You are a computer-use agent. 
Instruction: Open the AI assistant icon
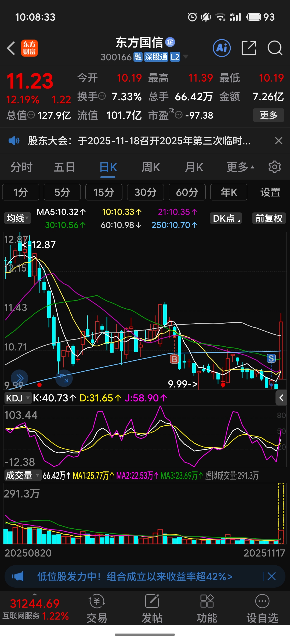click(222, 48)
